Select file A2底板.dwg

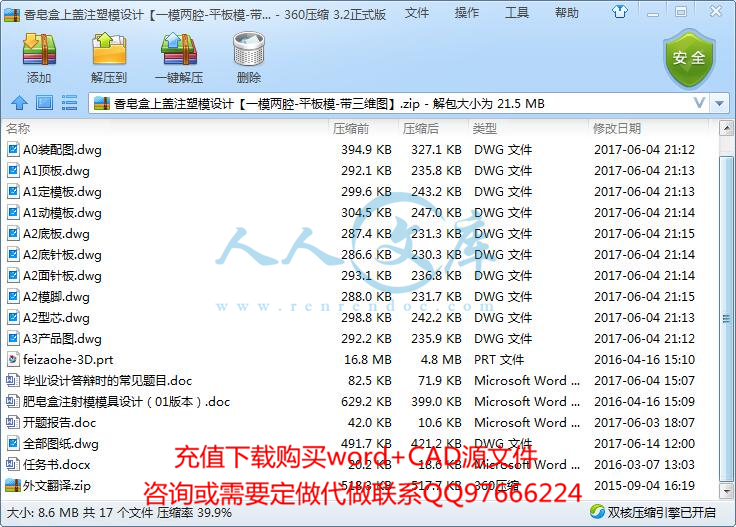coord(56,234)
